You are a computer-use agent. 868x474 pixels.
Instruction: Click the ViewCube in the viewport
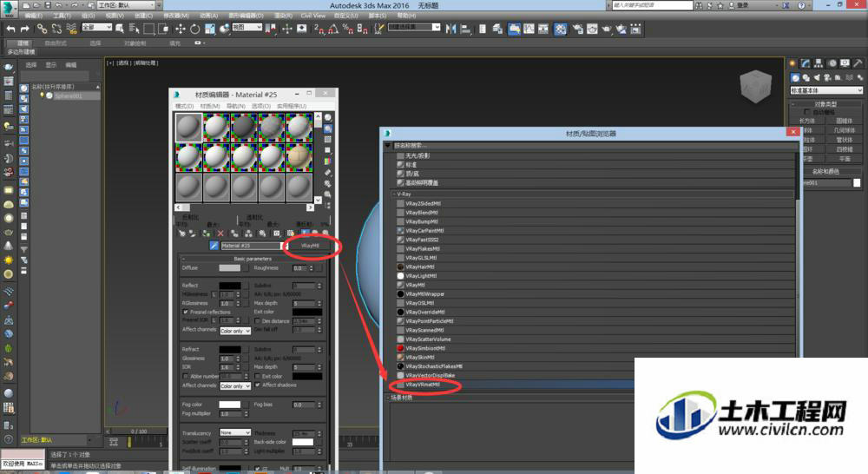[x=756, y=87]
